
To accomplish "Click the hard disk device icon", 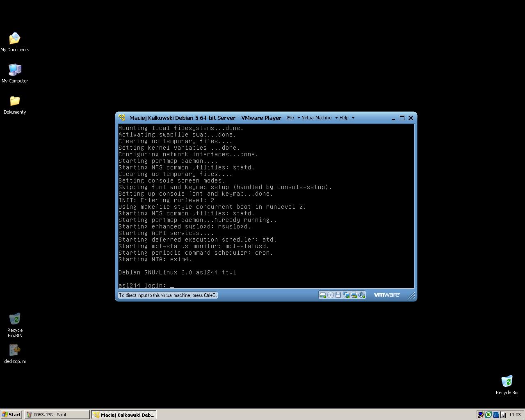I will coord(322,295).
